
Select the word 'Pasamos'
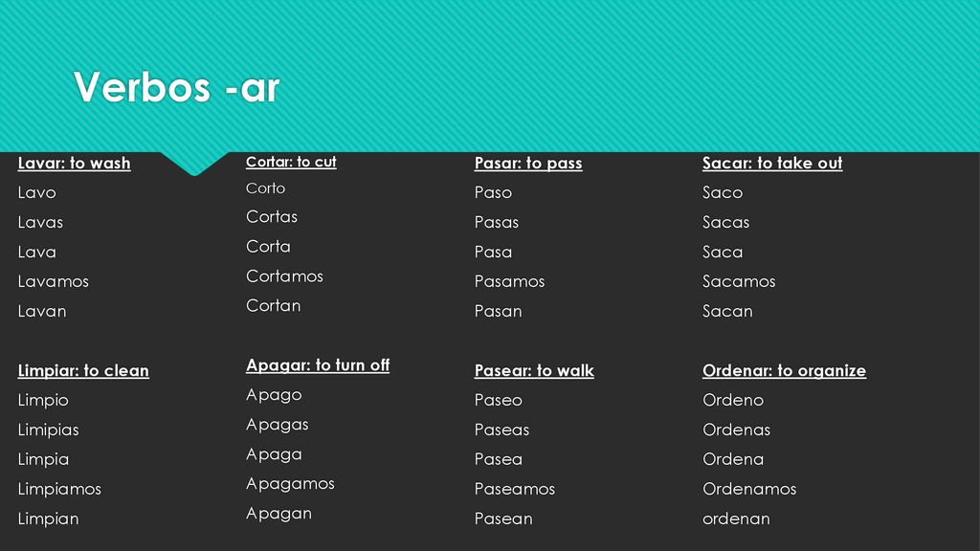pos(509,281)
